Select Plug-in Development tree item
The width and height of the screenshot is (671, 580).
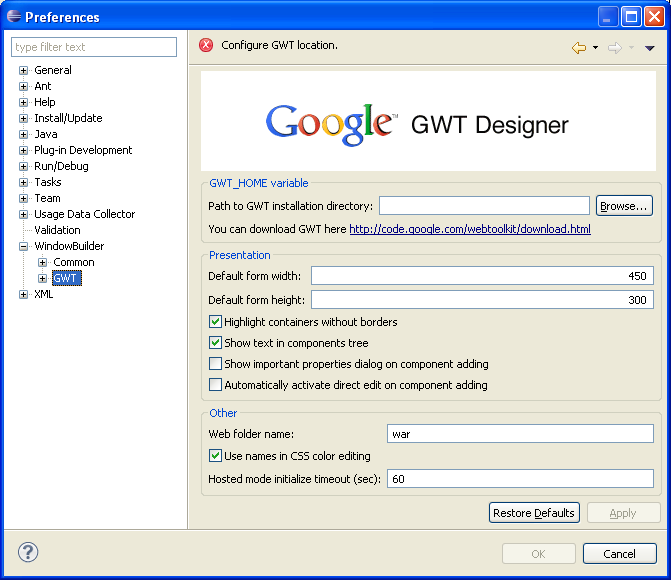[83, 150]
